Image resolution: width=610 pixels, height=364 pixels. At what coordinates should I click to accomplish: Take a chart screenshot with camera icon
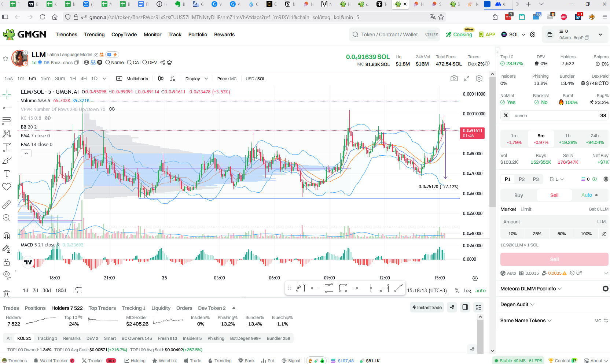coord(454,78)
